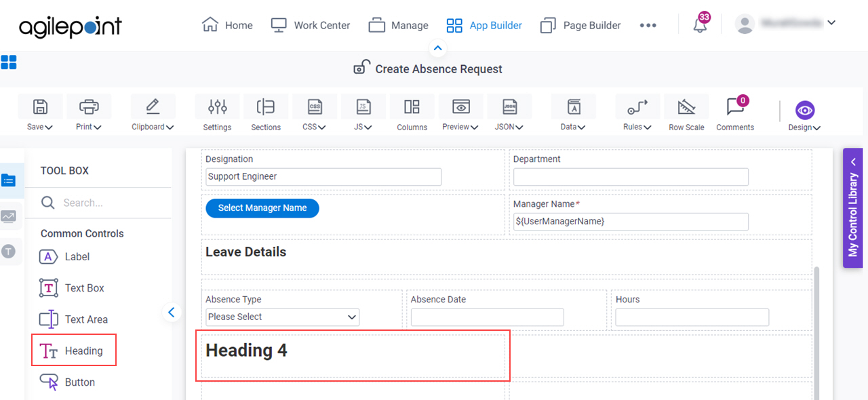The image size is (868, 400).
Task: Select the Label control
Action: pos(64,257)
